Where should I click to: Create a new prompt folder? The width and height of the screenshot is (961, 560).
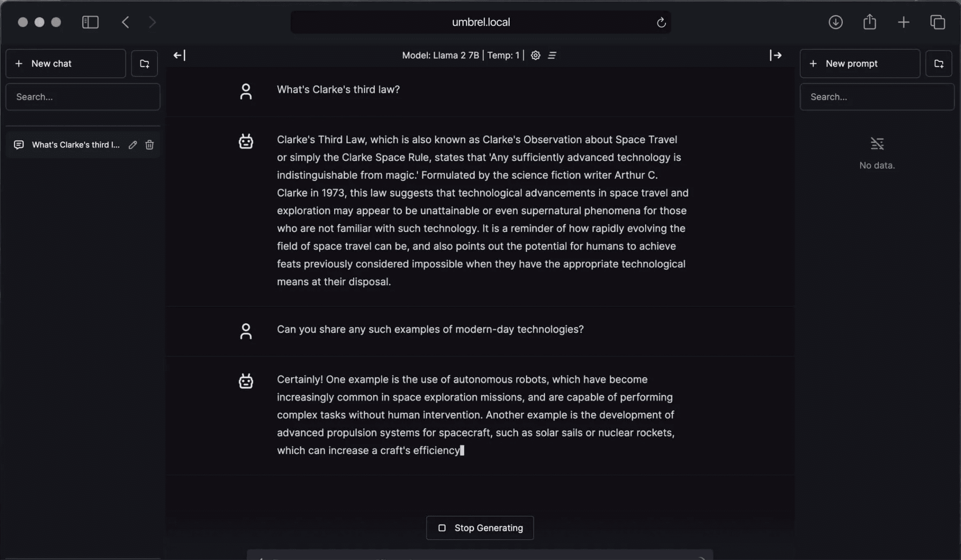[938, 63]
